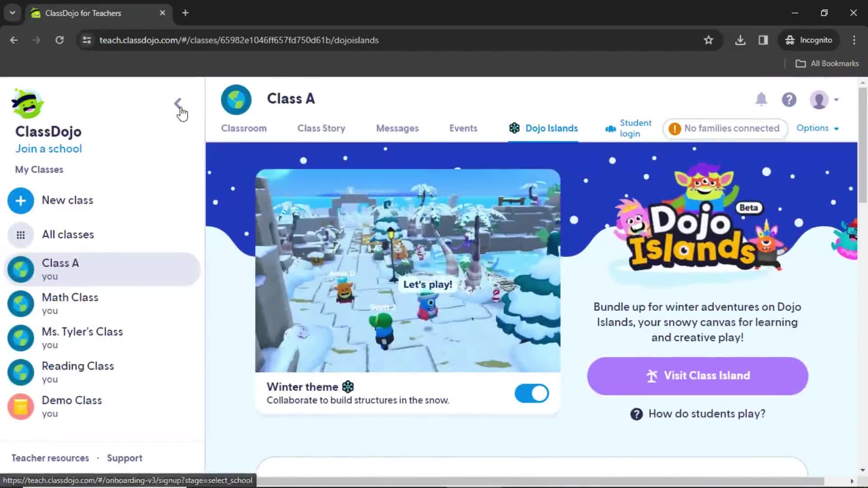Click the New Class plus icon
Screen dimensions: 868x488
[21, 200]
